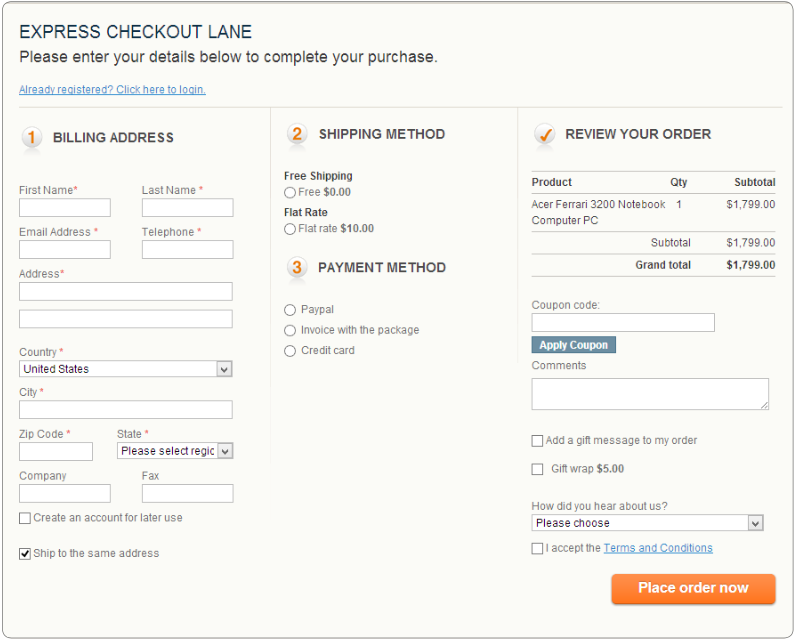Open the How did you hear about us dropdown
Screen dimensions: 796x641
coord(647,523)
